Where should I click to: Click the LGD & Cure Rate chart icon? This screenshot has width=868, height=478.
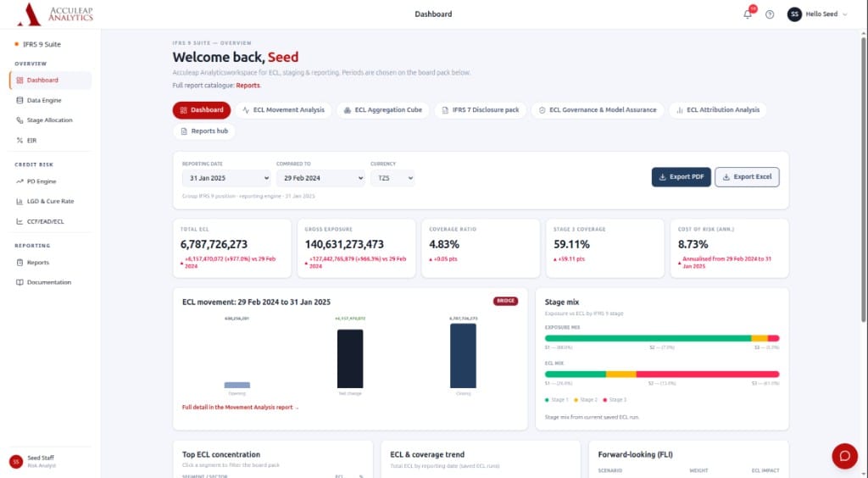coord(19,202)
